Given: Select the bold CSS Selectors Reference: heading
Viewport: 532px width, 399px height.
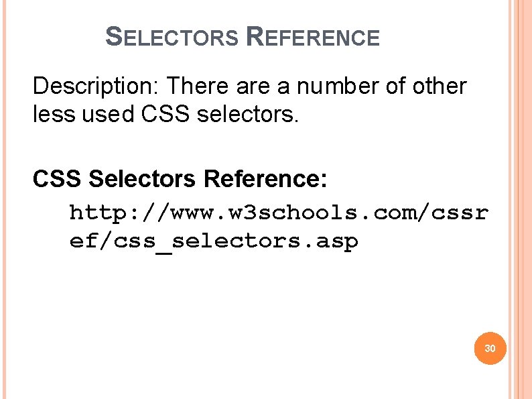Looking at the screenshot, I should pyautogui.click(x=180, y=178).
